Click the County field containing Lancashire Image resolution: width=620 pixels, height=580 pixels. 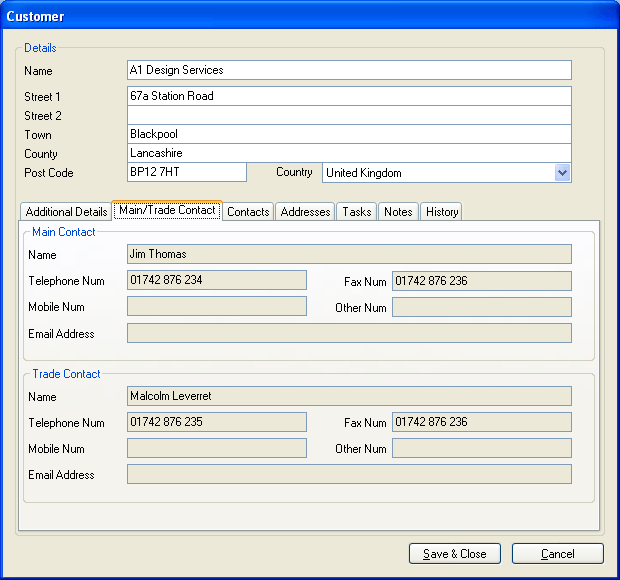pos(349,153)
